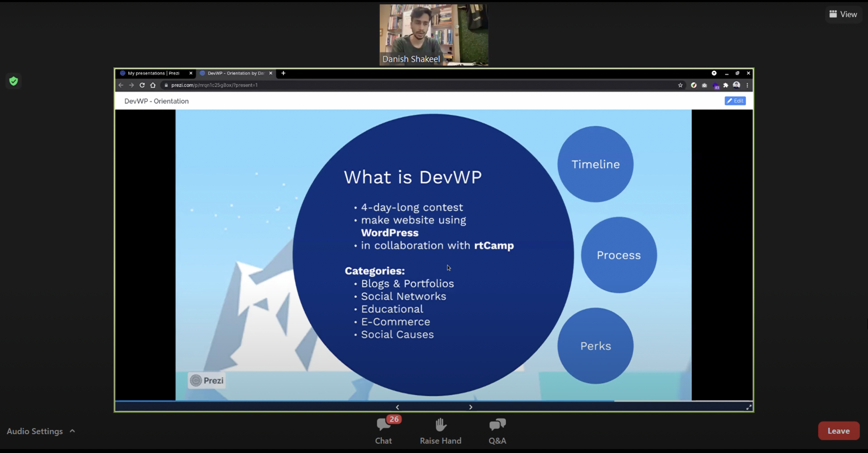This screenshot has height=453, width=868.
Task: Open the browser extensions puzzle icon
Action: coord(726,85)
